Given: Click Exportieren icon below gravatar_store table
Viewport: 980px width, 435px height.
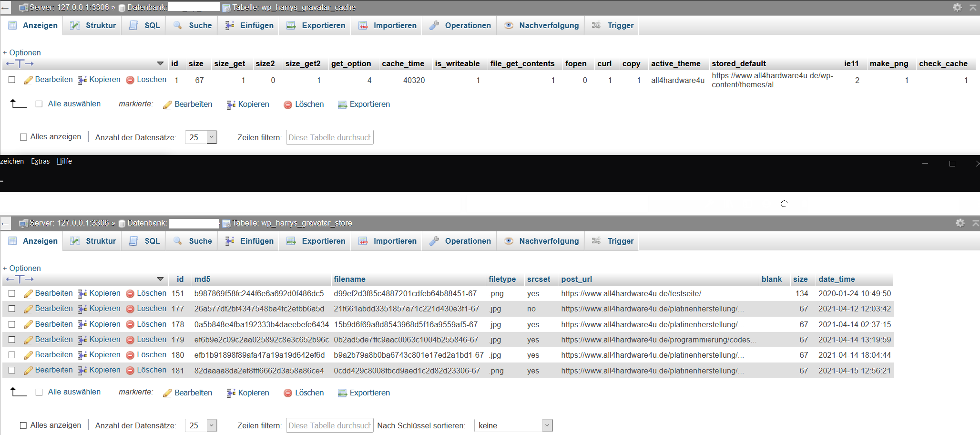Looking at the screenshot, I should 342,393.
